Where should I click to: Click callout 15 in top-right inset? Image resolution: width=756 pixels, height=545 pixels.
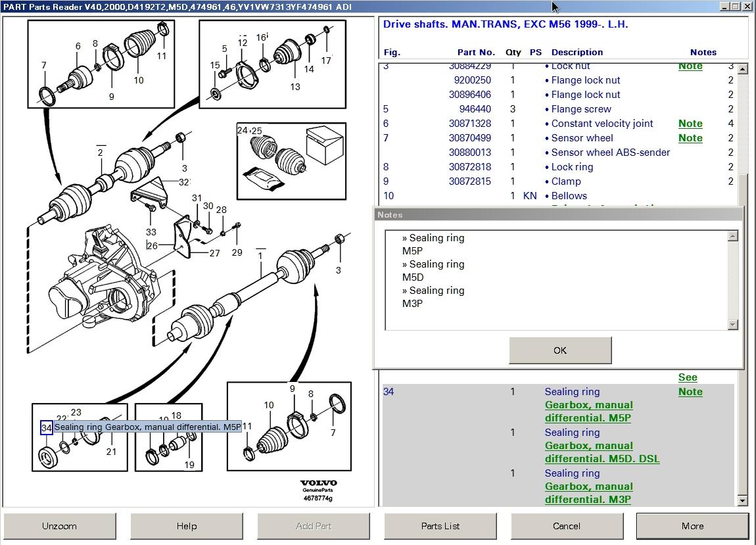point(215,65)
